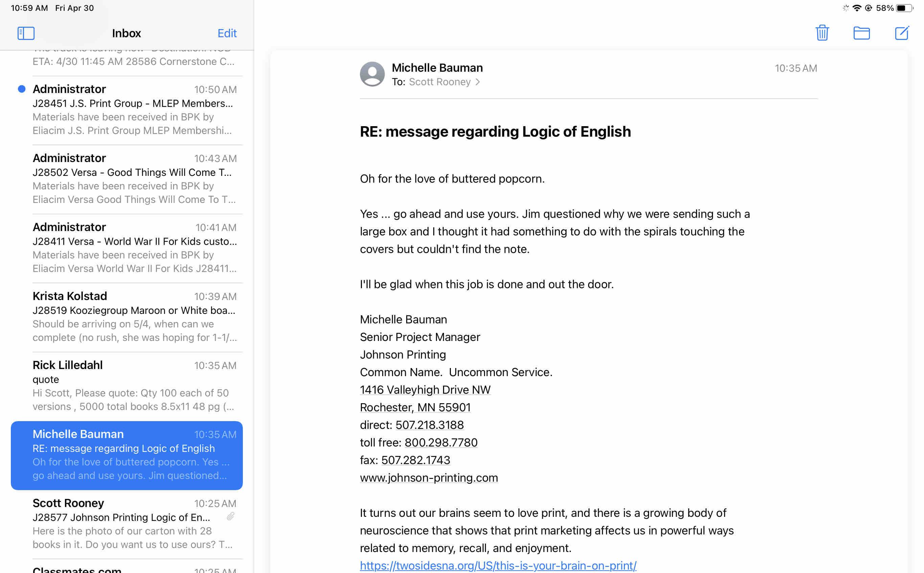Open the J28502 Versa Good Things email

pyautogui.click(x=134, y=179)
